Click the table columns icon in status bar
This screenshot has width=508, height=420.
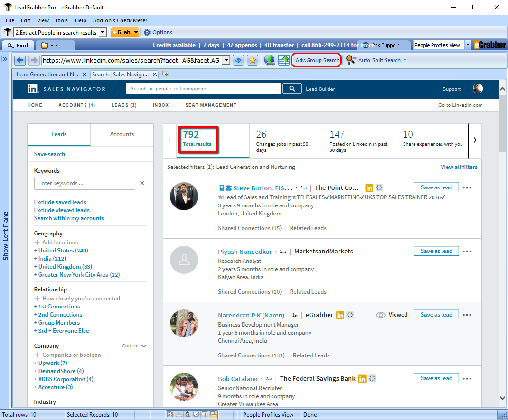(x=205, y=414)
